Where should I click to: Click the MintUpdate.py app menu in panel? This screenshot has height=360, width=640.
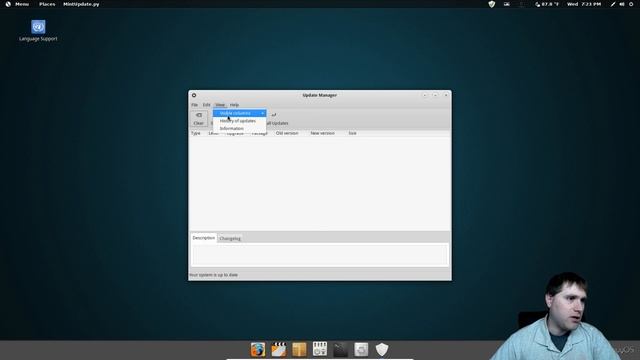[81, 4]
